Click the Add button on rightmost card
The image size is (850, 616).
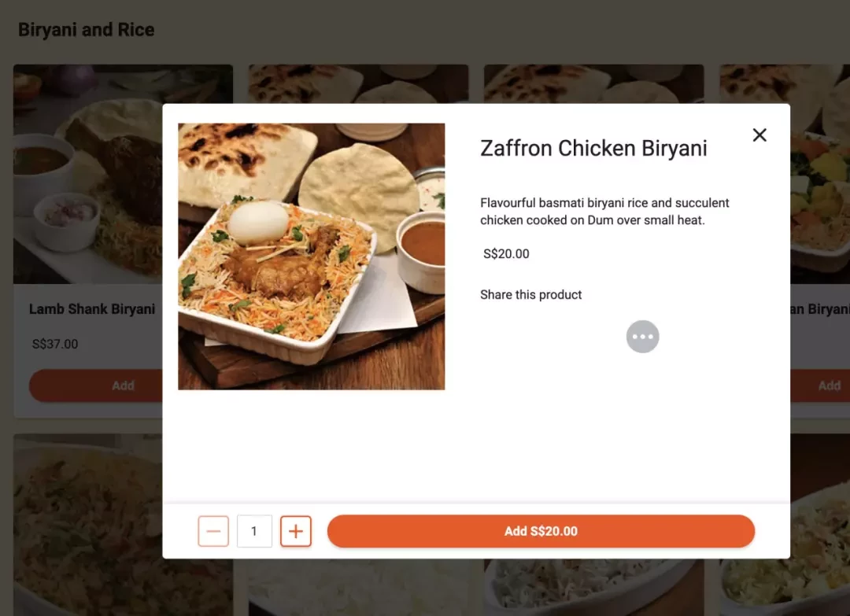(x=820, y=385)
